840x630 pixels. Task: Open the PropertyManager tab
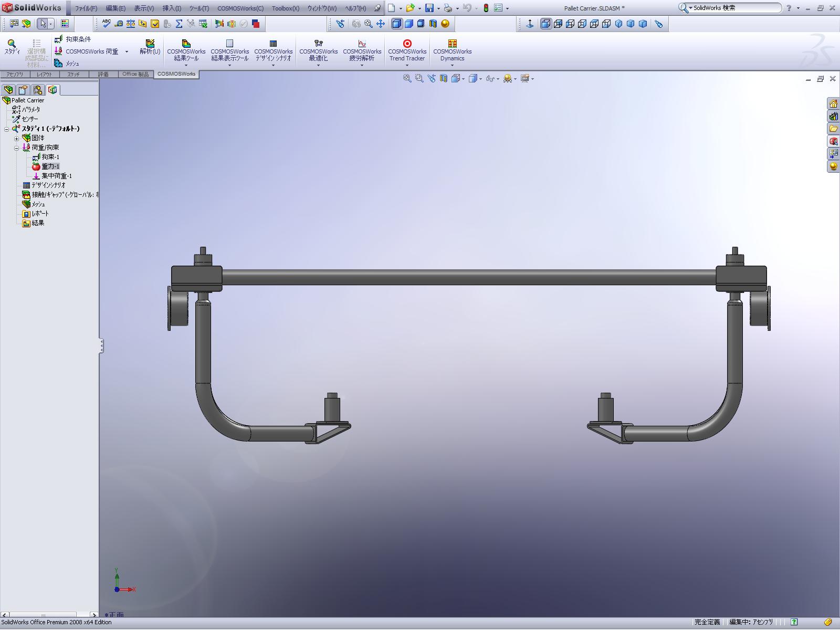[23, 90]
